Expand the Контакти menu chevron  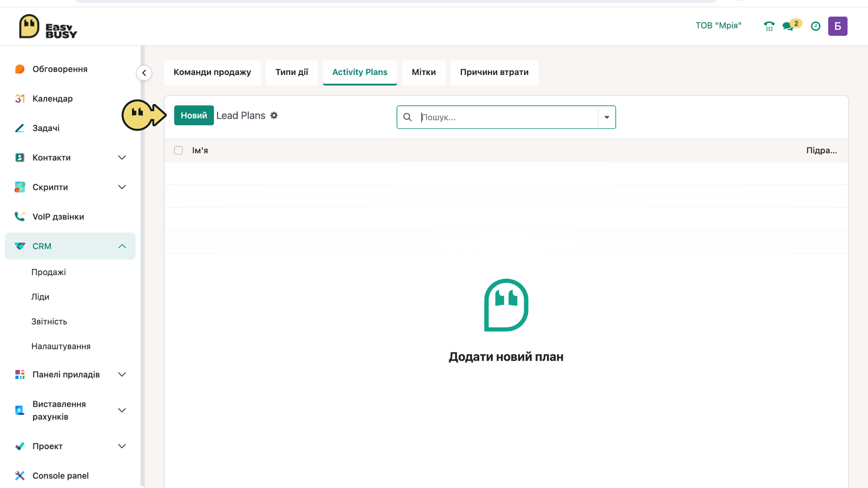click(x=122, y=158)
